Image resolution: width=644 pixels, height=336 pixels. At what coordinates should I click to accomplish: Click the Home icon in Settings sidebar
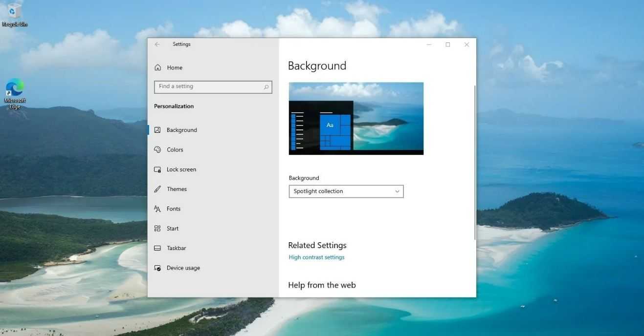pos(157,68)
